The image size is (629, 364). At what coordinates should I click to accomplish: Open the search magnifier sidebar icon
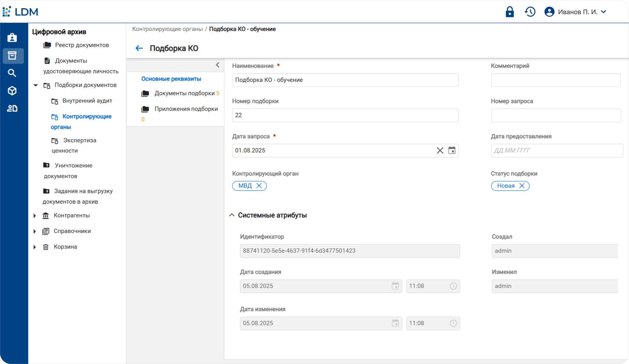[x=12, y=73]
